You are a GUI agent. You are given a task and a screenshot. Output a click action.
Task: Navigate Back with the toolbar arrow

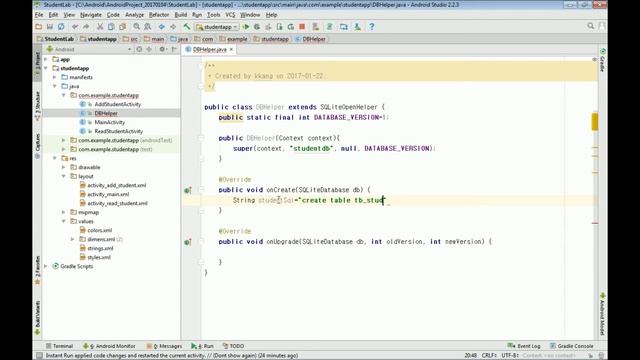162,27
